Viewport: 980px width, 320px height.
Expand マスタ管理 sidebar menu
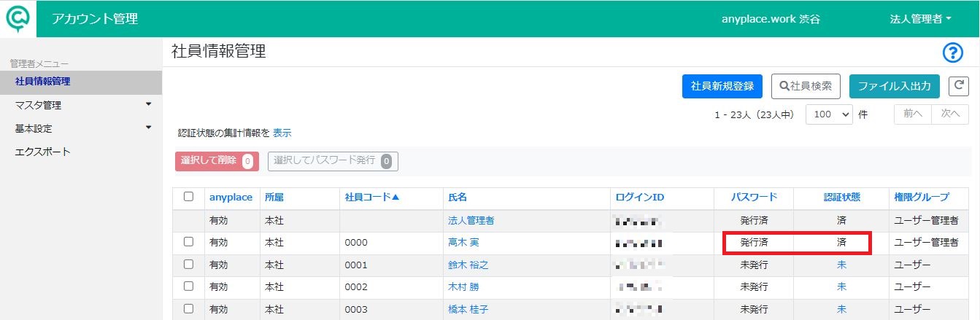(80, 105)
